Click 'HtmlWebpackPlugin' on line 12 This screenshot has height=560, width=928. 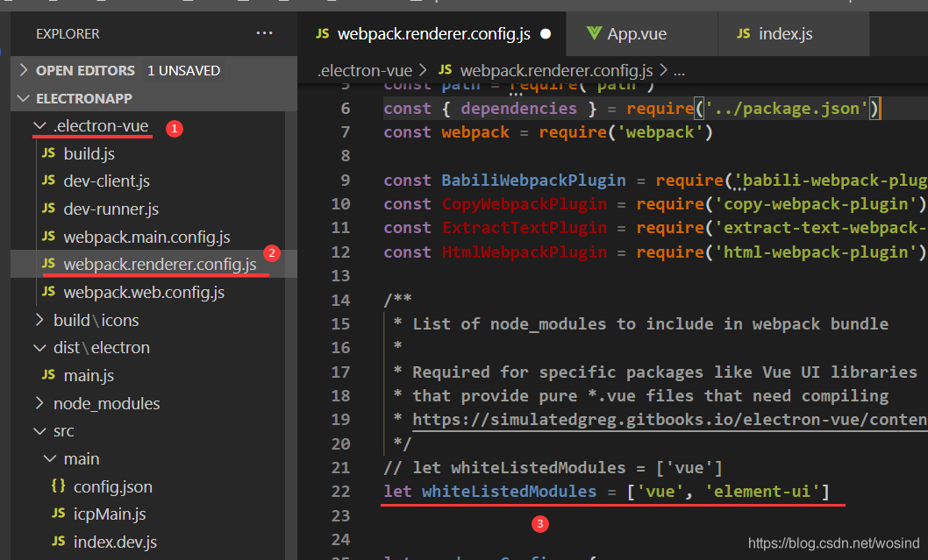click(x=524, y=252)
